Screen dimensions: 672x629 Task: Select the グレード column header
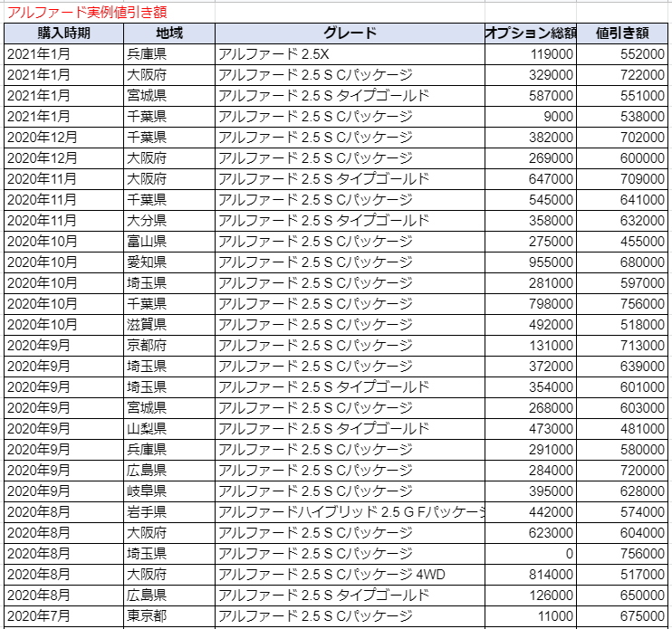pyautogui.click(x=350, y=33)
